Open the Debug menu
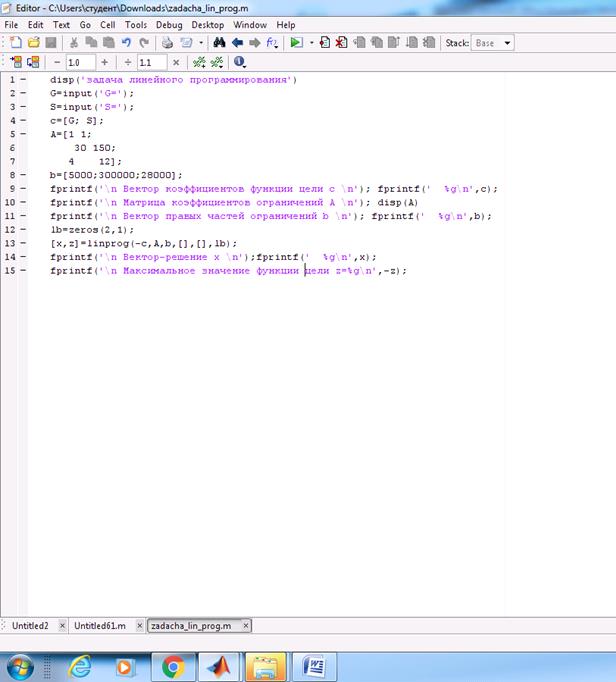616x682 pixels. [x=169, y=25]
